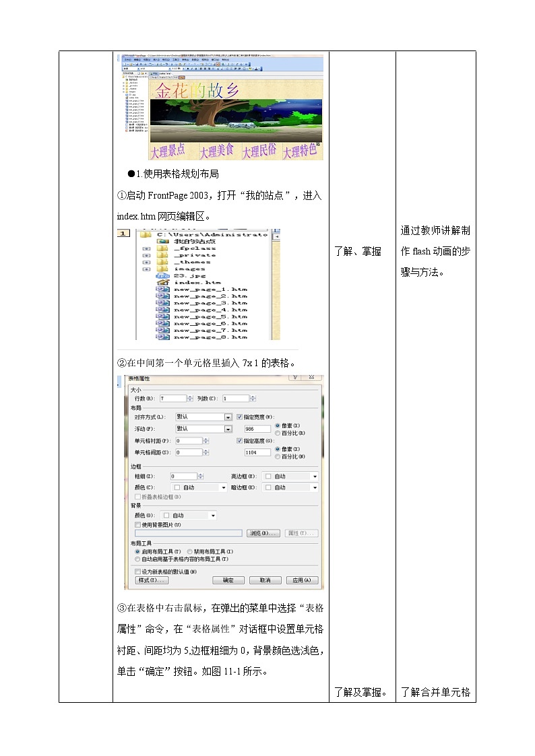Click the C:\Users root folder icon
The width and height of the screenshot is (535, 756).
coord(146,234)
